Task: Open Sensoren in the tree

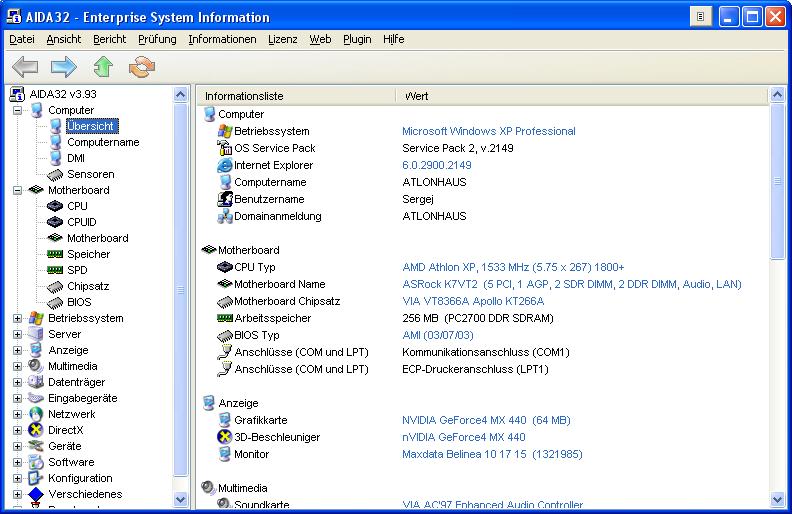Action: 90,174
